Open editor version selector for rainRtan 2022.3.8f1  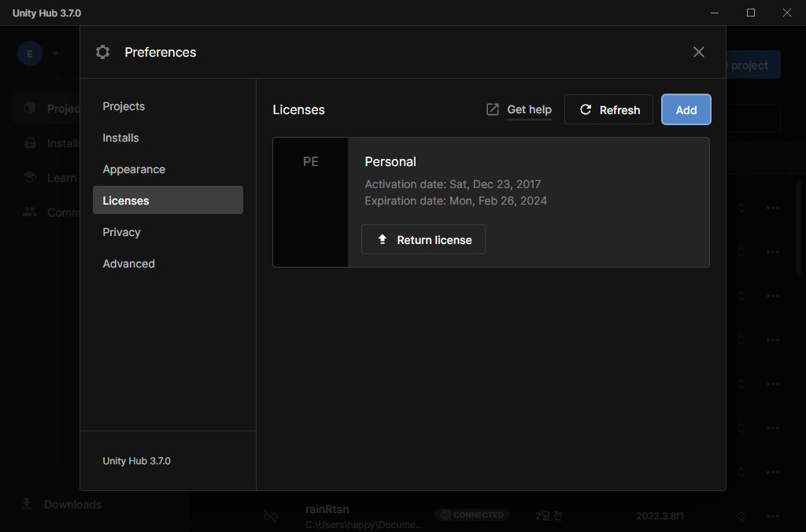(x=741, y=516)
